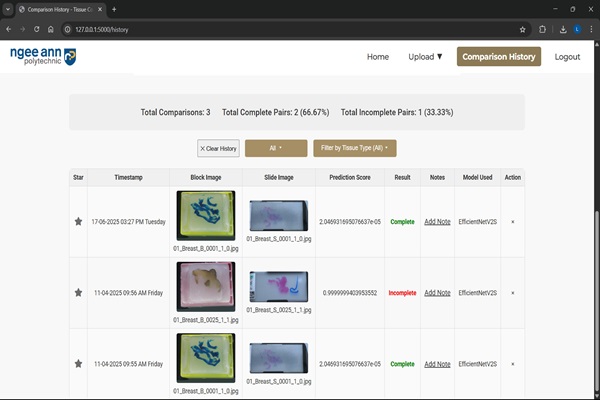Toggle star on the 09:55 AM row
The image size is (600, 400).
[x=78, y=364]
